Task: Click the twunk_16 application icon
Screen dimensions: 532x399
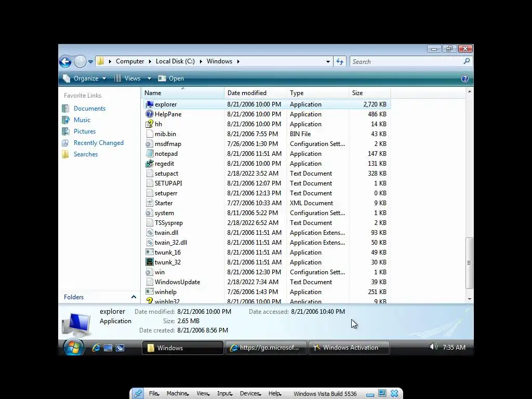Action: pos(149,252)
